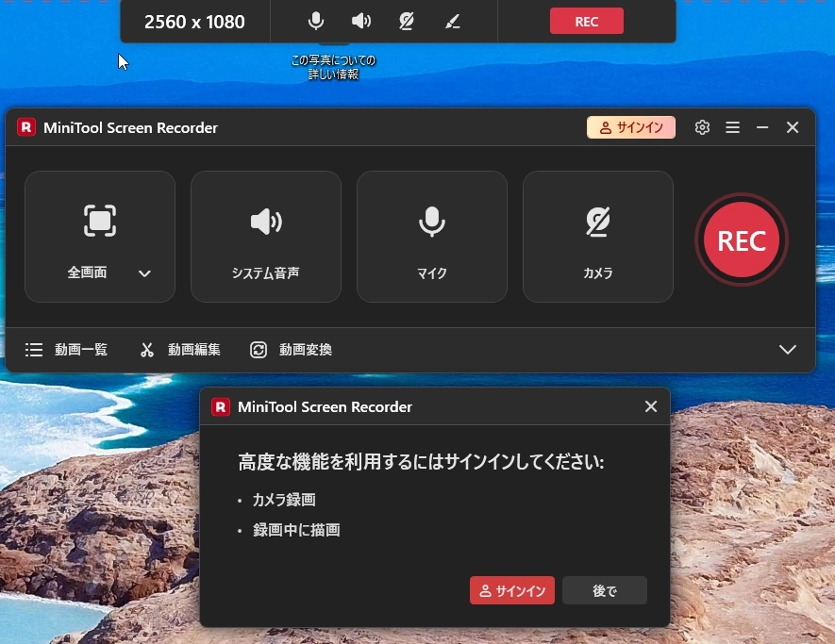The width and height of the screenshot is (835, 644).
Task: Click the drawing pen icon in top bar
Action: pos(452,22)
